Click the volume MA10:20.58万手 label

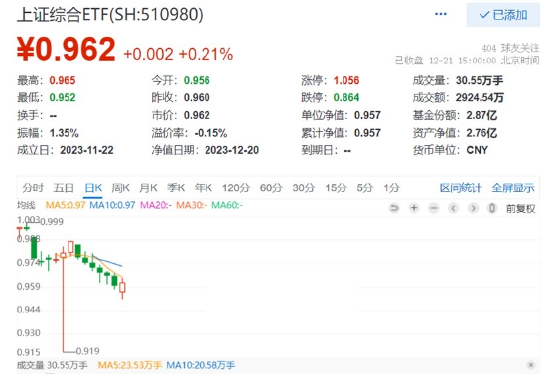tap(201, 365)
